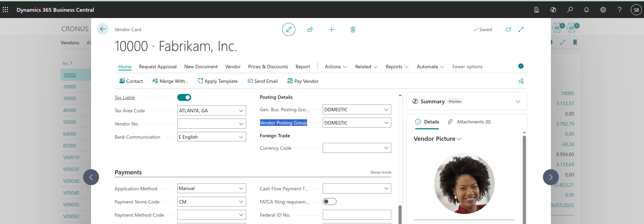Open the help question mark icon
Viewport: 644px width, 224px height.
[620, 10]
